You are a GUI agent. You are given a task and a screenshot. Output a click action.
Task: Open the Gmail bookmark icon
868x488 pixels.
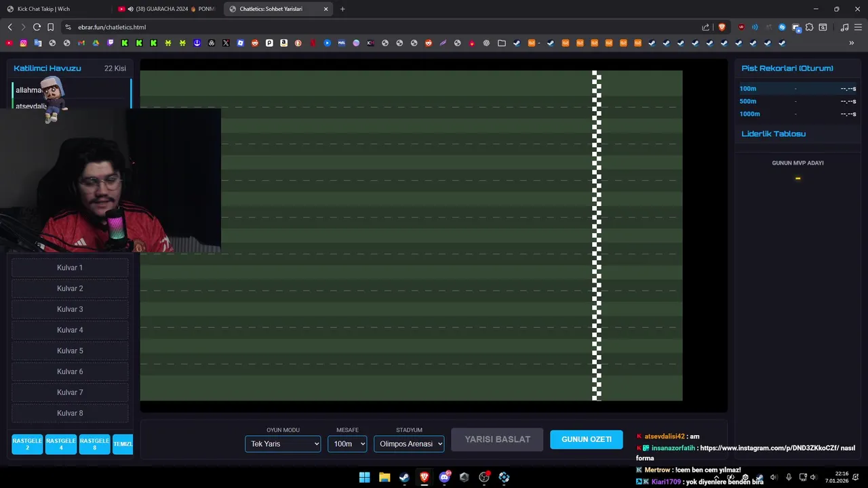81,43
